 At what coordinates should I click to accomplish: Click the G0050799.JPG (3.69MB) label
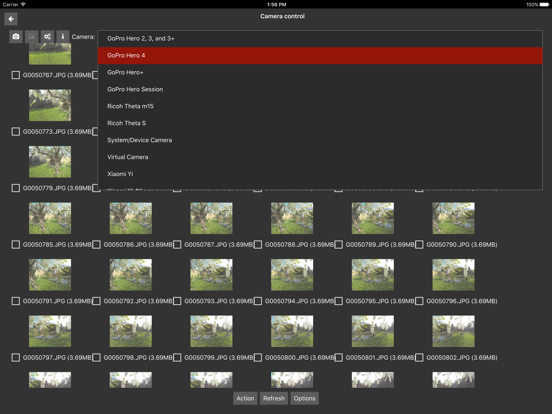[x=219, y=358]
